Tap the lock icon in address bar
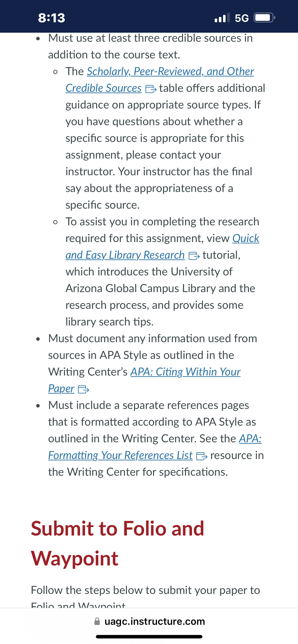 [x=97, y=621]
